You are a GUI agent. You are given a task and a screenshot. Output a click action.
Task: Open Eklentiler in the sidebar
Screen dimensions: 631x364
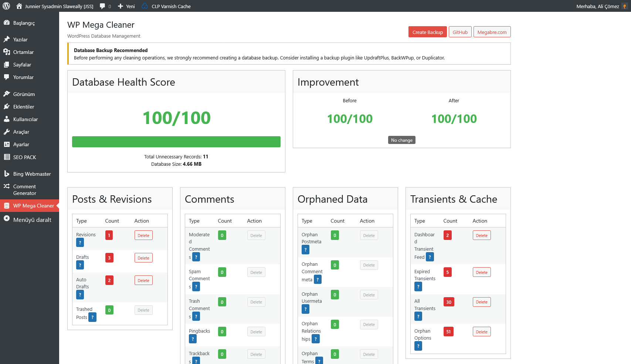tap(24, 107)
